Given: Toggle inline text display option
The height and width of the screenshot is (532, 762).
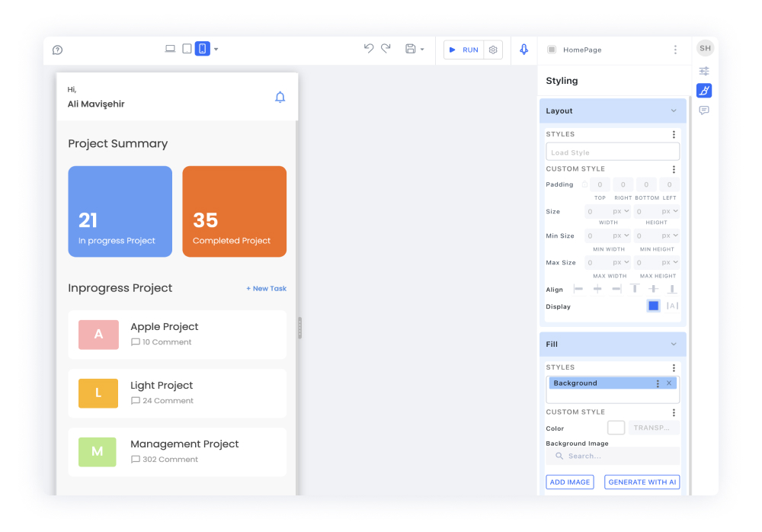Looking at the screenshot, I should click(672, 306).
